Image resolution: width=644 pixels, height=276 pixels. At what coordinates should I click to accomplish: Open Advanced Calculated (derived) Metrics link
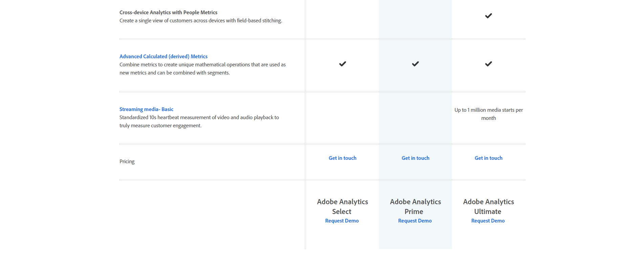click(164, 57)
